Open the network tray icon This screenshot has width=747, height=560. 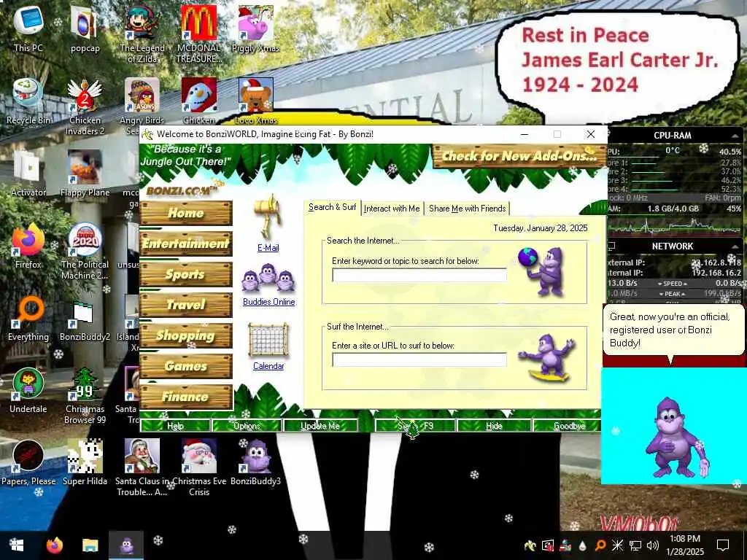(x=635, y=545)
